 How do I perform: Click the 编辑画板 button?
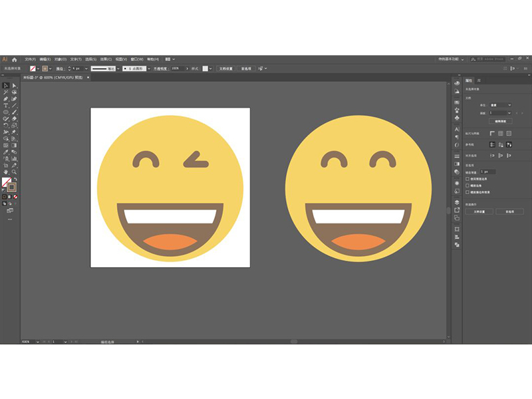(x=499, y=121)
